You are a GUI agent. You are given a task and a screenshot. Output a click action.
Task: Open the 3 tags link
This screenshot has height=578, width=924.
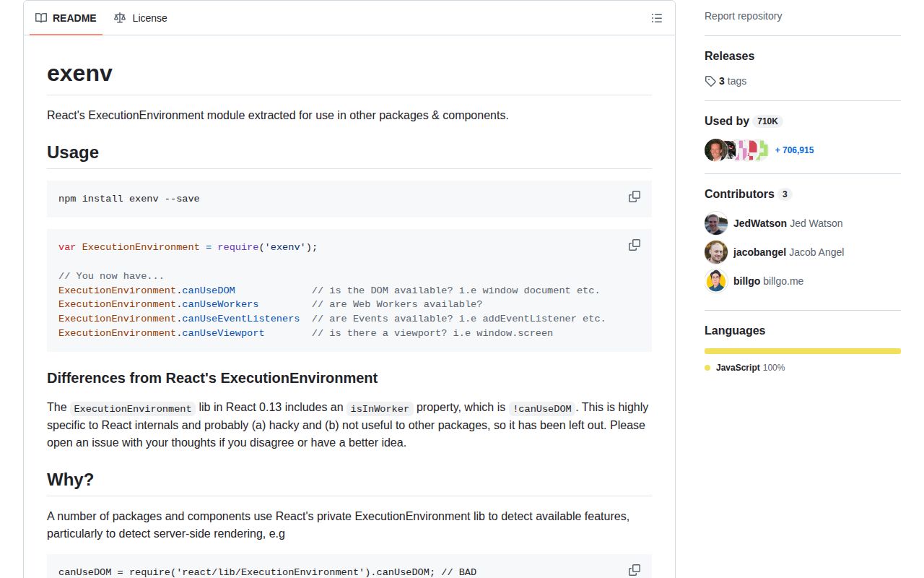coord(732,81)
